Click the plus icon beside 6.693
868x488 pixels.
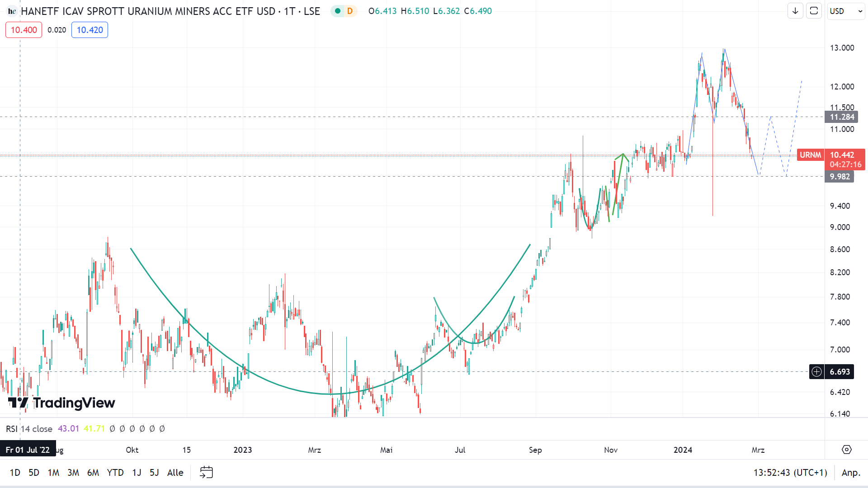pos(816,371)
